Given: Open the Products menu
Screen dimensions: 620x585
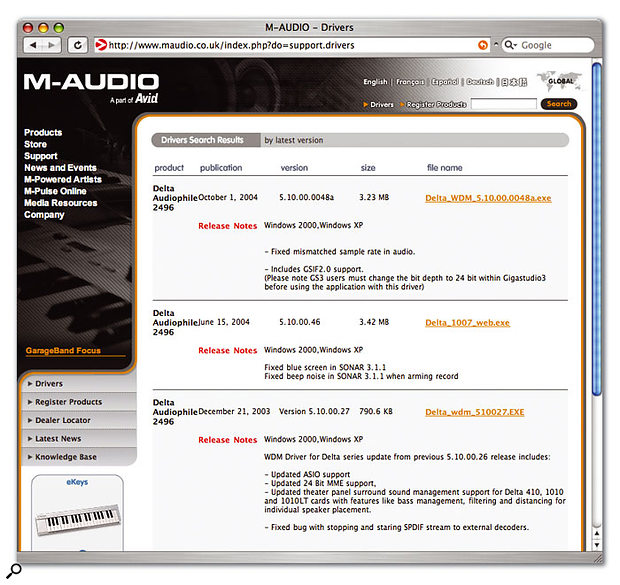Looking at the screenshot, I should click(43, 133).
